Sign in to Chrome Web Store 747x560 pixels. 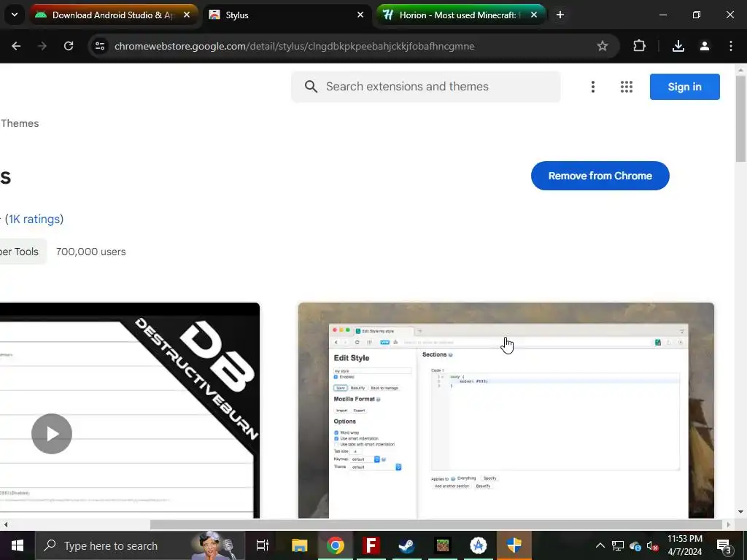(x=684, y=87)
